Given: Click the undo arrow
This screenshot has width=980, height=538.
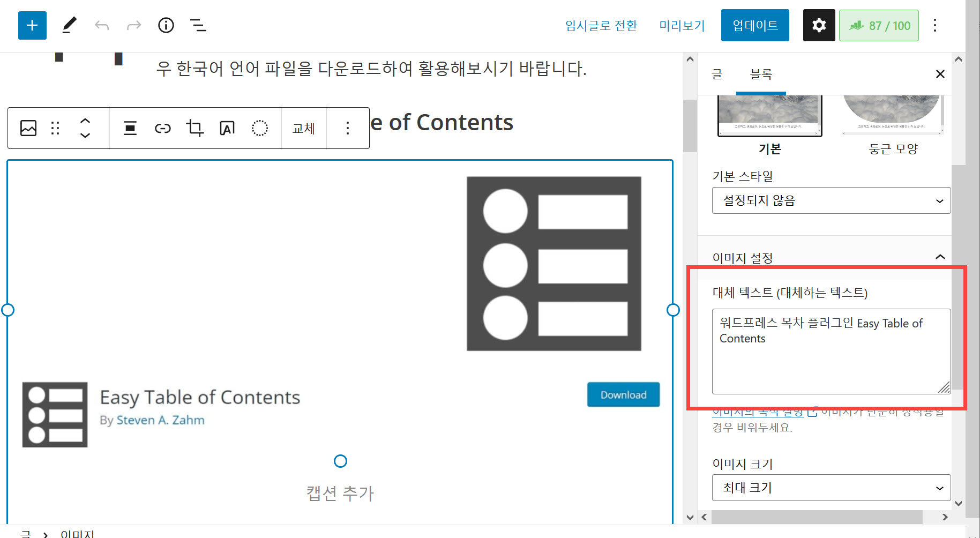Looking at the screenshot, I should click(102, 25).
